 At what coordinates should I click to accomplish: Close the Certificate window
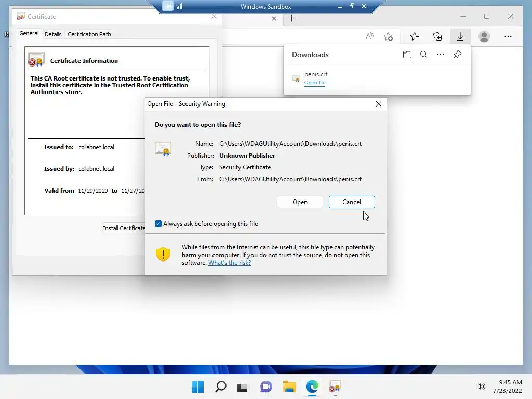(214, 16)
